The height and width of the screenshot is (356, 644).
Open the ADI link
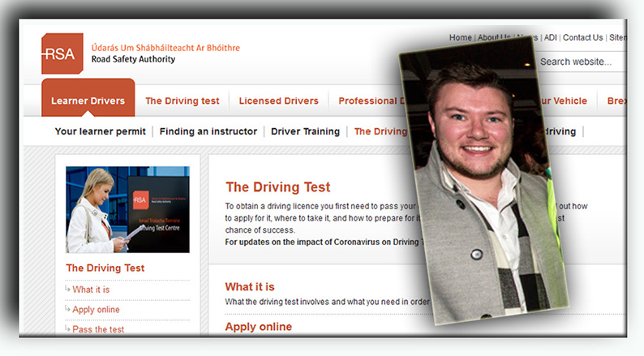point(551,38)
